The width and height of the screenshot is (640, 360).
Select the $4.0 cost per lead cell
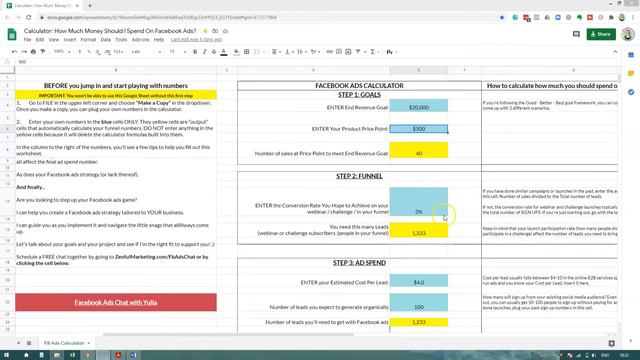point(419,280)
